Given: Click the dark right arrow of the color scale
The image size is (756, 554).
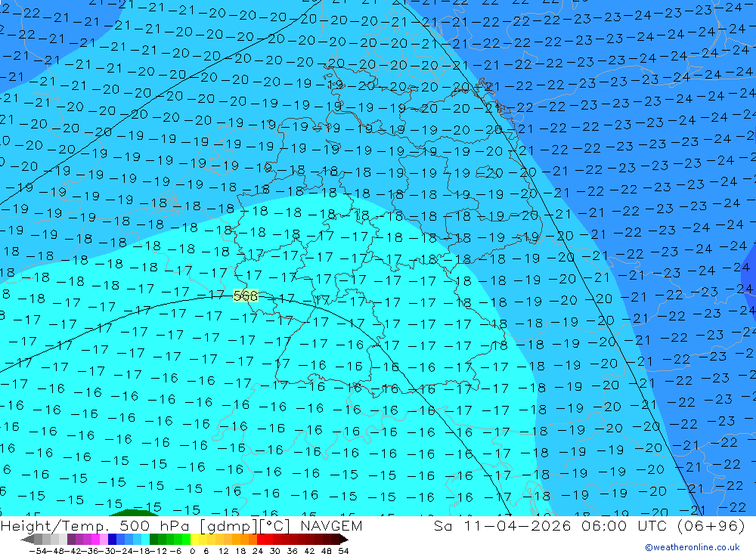Looking at the screenshot, I should pos(344,540).
